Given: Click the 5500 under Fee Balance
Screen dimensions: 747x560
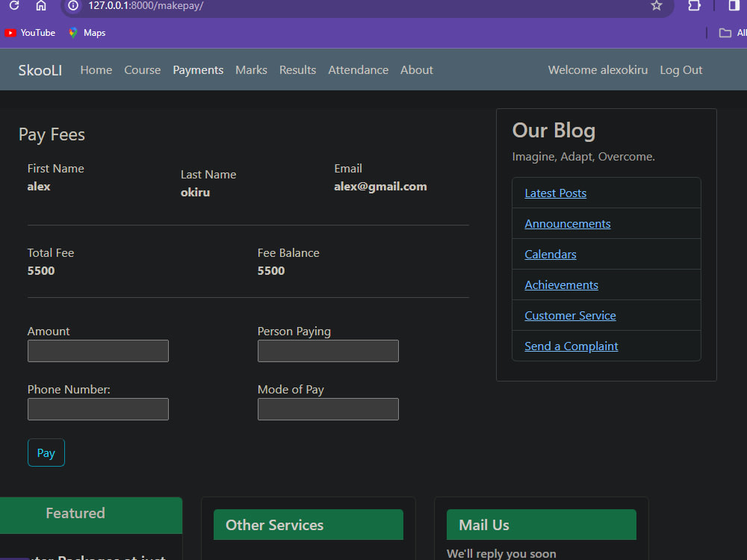Looking at the screenshot, I should (271, 271).
